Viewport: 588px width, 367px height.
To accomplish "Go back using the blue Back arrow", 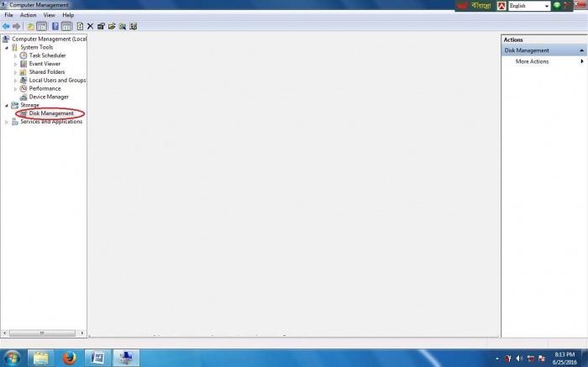I will [6, 26].
